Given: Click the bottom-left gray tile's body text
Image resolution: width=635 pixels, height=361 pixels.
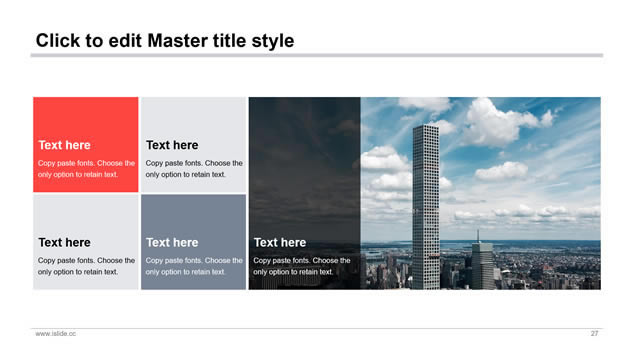Looking at the screenshot, I should click(86, 266).
